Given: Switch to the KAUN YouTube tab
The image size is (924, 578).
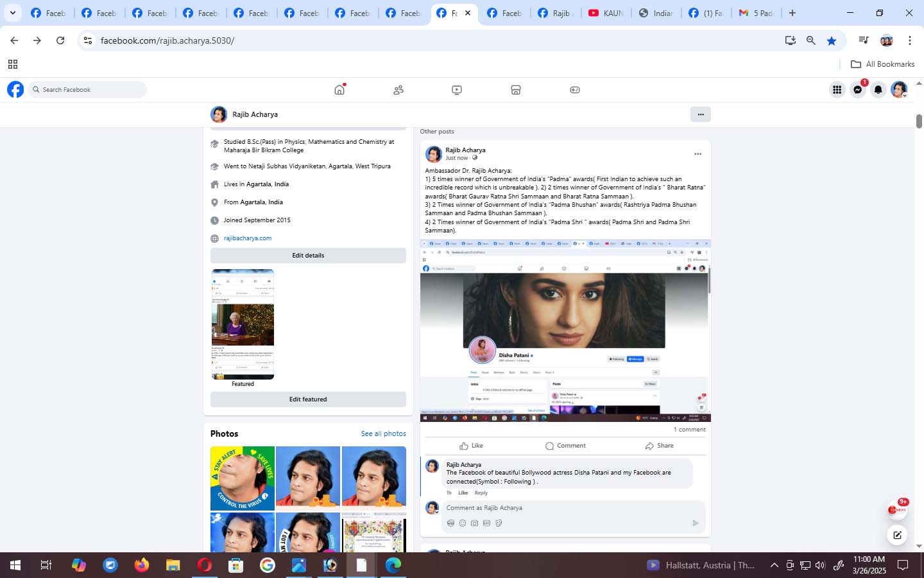Looking at the screenshot, I should tap(606, 13).
